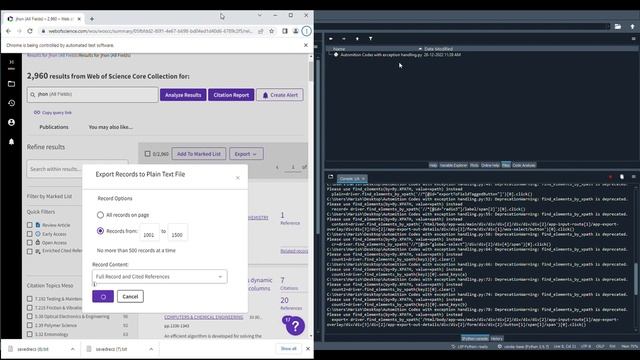Image resolution: width=640 pixels, height=360 pixels.
Task: Open the folder icon in left sidebar
Action: point(11,84)
